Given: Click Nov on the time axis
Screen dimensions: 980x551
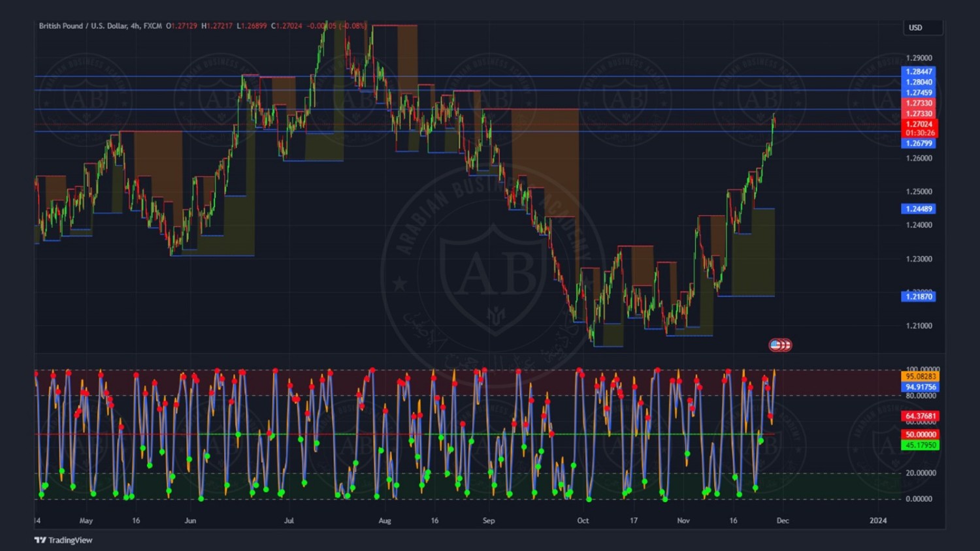Looking at the screenshot, I should (683, 521).
